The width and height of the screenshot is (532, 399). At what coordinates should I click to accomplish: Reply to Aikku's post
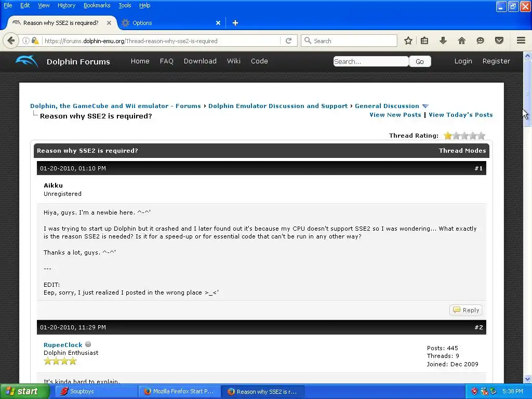(466, 310)
